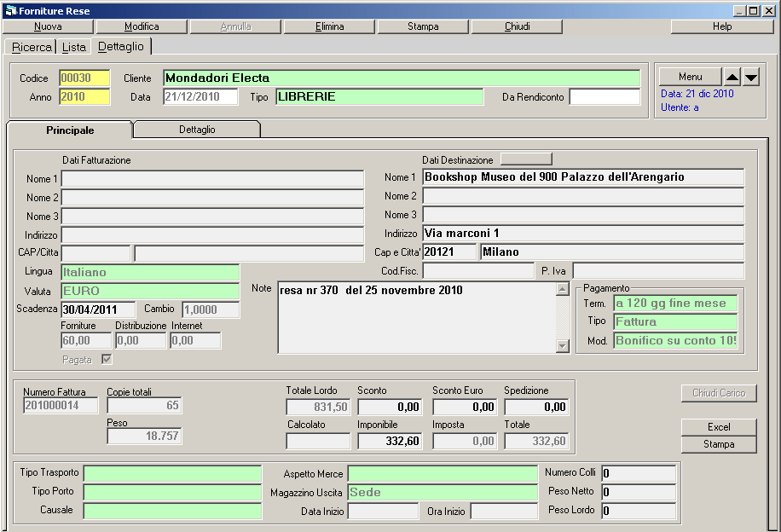
Task: Click the Destinazione Nome 1 field
Action: click(583, 177)
